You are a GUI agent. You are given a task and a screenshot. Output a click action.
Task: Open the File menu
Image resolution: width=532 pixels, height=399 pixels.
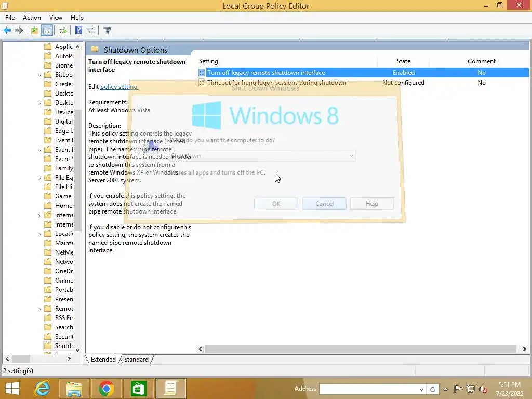click(x=10, y=18)
